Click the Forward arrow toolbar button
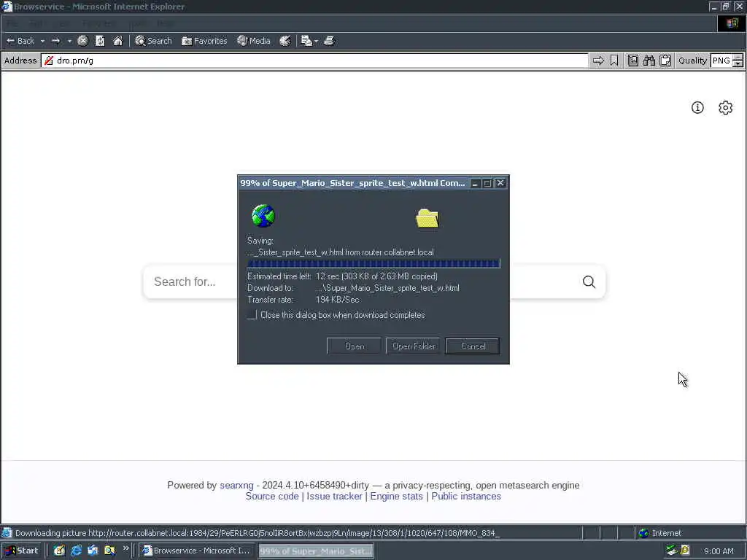 pyautogui.click(x=55, y=41)
